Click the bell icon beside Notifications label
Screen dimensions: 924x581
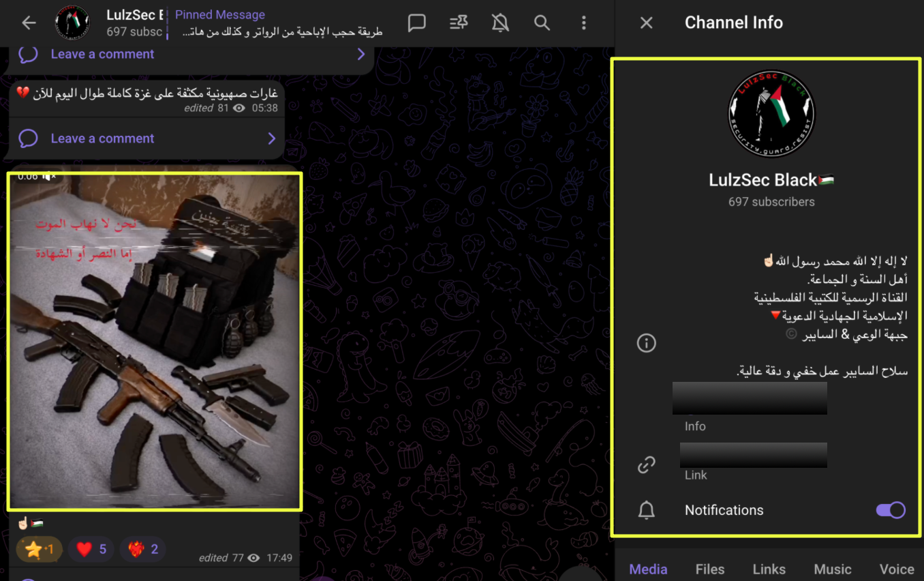(646, 510)
